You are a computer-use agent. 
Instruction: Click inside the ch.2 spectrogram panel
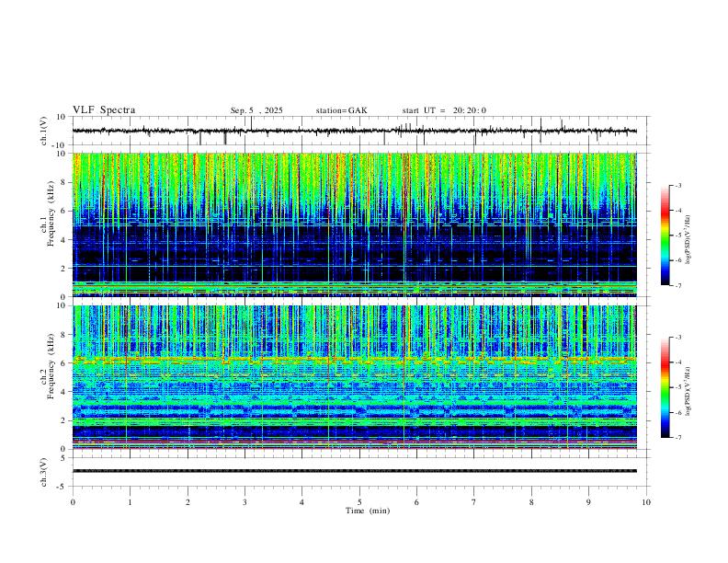(354, 377)
